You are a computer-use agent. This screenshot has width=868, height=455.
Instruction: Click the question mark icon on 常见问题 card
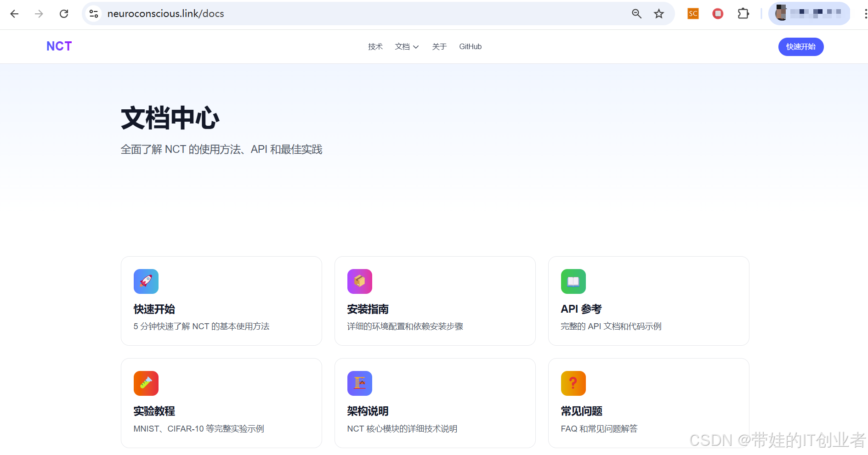coord(573,383)
